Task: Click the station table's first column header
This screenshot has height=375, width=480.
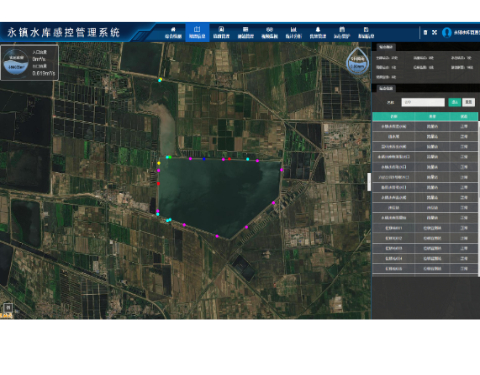Action: click(x=394, y=116)
